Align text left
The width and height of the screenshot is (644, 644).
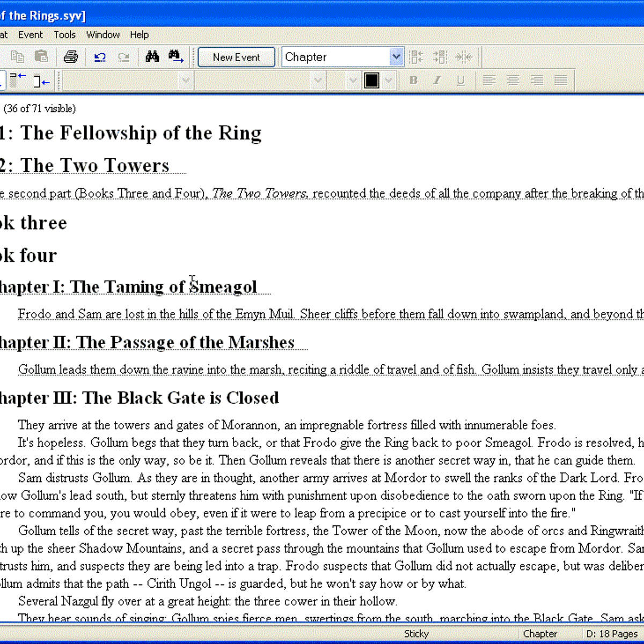pyautogui.click(x=489, y=80)
